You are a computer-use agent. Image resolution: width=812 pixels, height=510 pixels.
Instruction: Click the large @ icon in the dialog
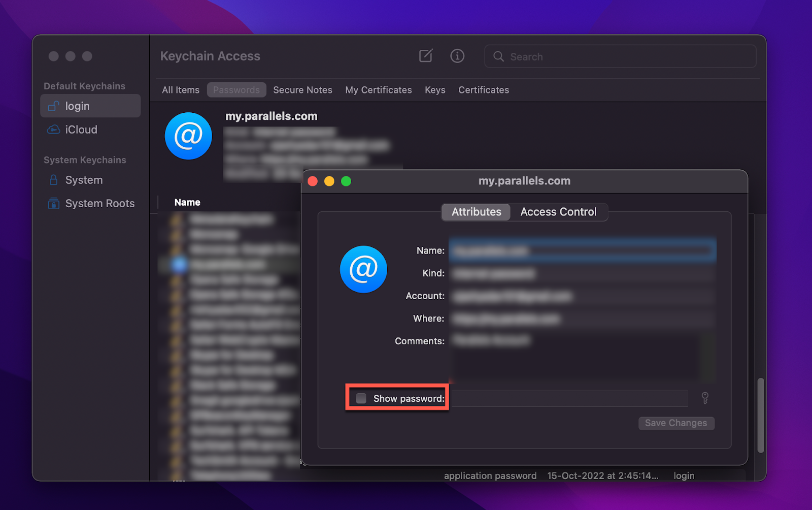pyautogui.click(x=363, y=269)
